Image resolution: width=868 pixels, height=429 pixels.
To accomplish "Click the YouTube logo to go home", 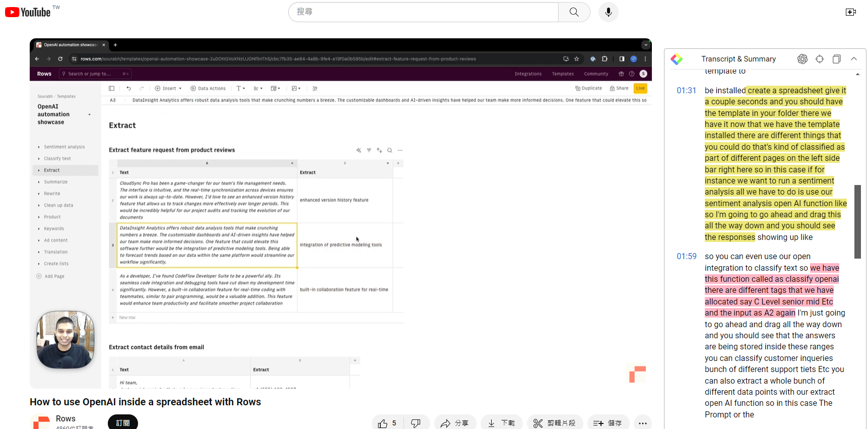I will click(28, 12).
